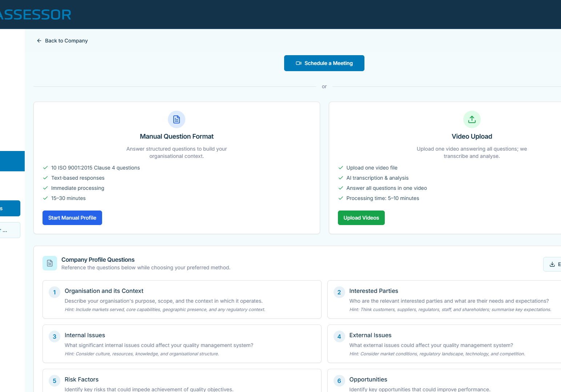Click the checkmark beside Immediate processing

45,188
